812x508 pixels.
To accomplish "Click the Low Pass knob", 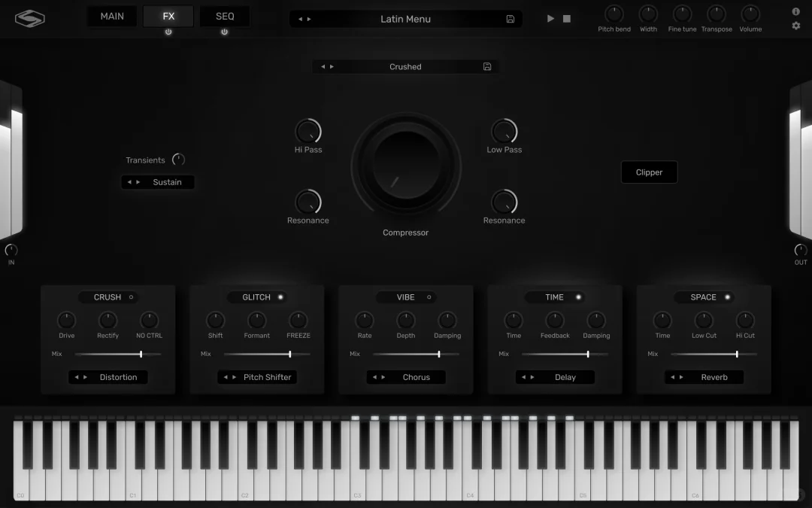I will point(504,132).
